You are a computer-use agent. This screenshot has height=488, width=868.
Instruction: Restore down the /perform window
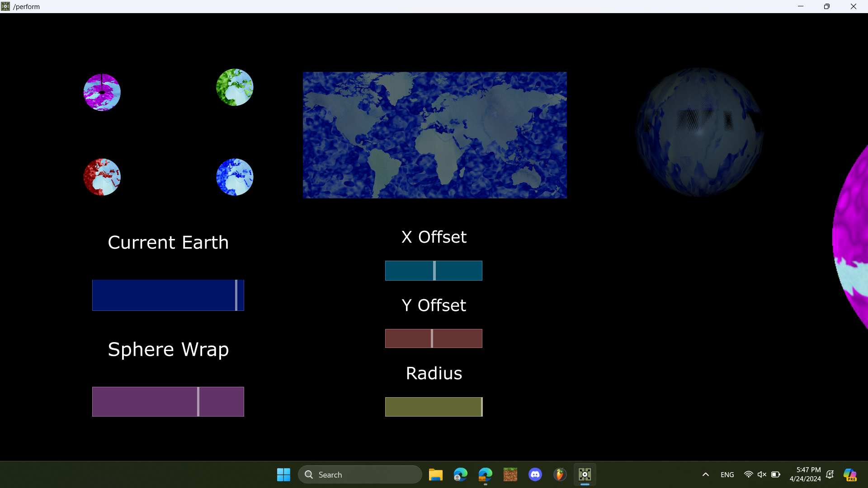[826, 6]
